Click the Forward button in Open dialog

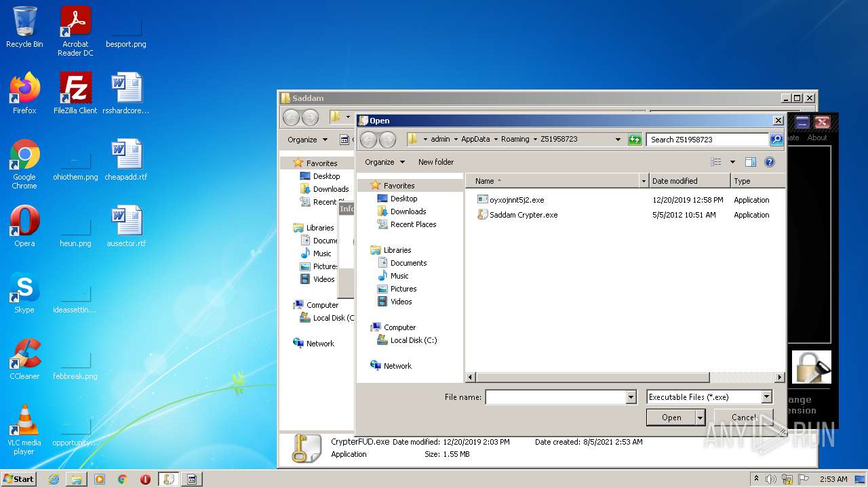click(x=387, y=140)
